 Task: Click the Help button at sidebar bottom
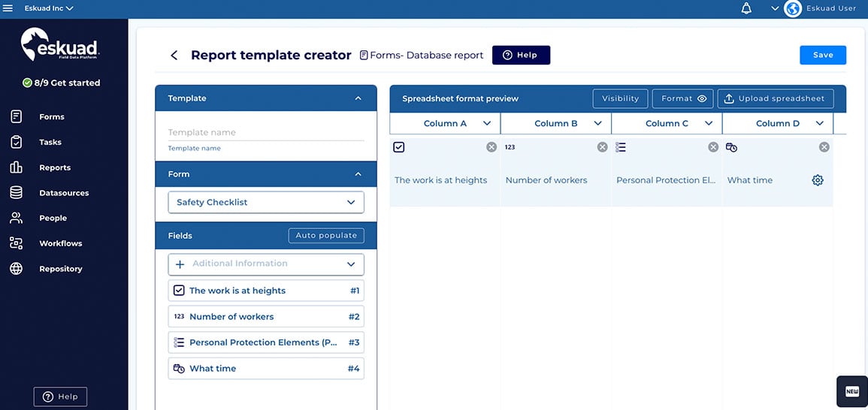(x=60, y=396)
